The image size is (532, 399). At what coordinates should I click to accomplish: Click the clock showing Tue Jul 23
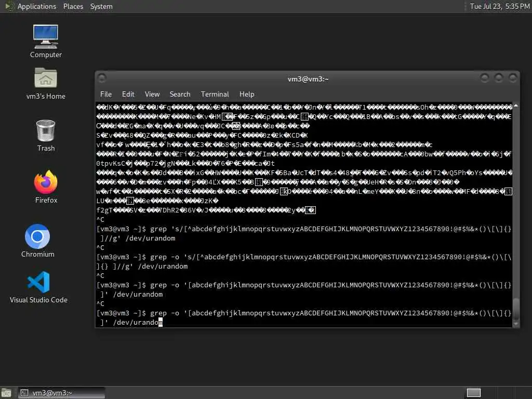(499, 6)
